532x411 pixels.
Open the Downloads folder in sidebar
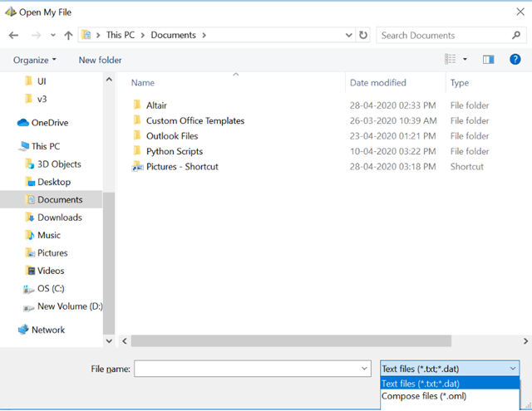[59, 218]
